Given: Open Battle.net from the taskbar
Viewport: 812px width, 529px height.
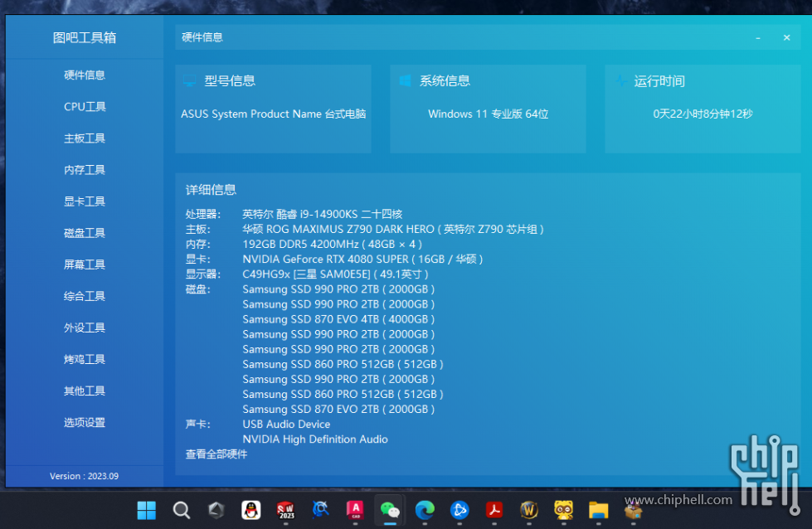Looking at the screenshot, I should point(459,511).
